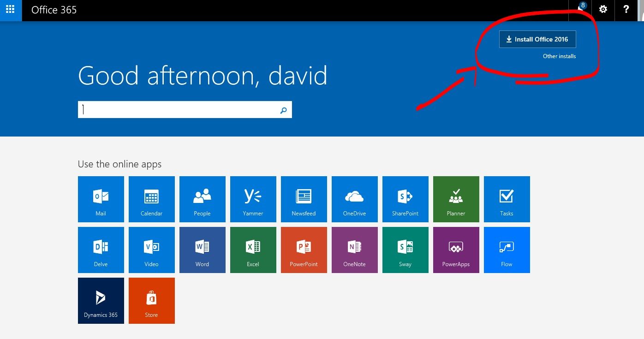Open the Planner tile
This screenshot has height=339, width=644.
click(456, 199)
